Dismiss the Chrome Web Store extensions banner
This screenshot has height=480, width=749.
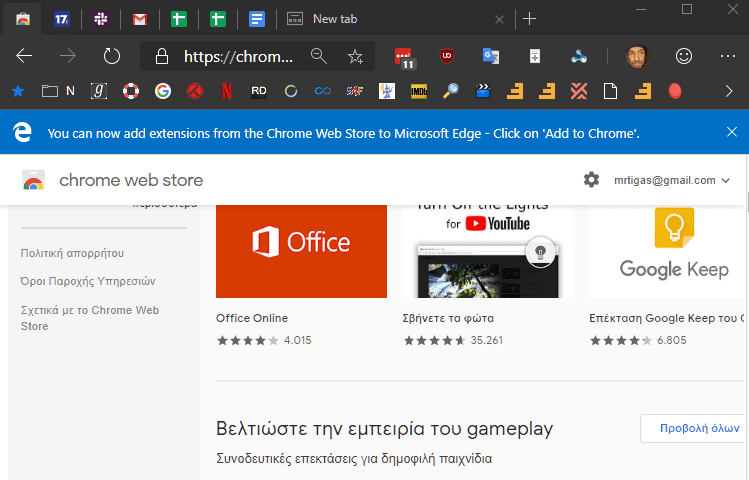[x=732, y=132]
